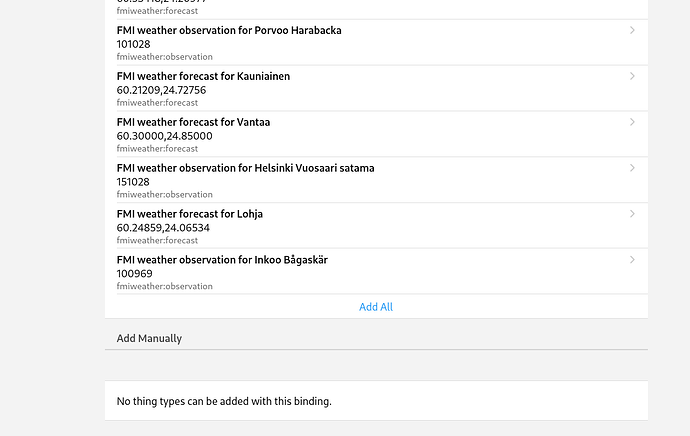Click chevron on topmost partially visible forecast

[x=632, y=5]
